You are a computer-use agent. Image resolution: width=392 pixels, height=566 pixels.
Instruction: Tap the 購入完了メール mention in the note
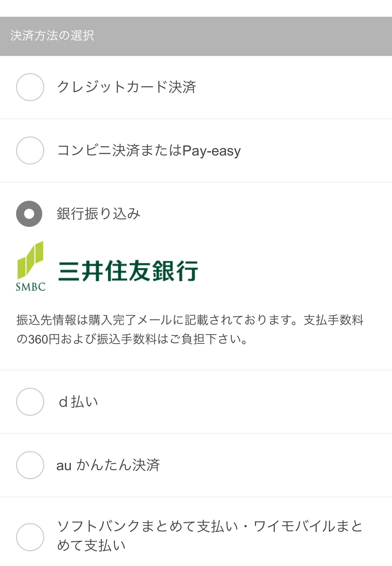click(x=131, y=320)
